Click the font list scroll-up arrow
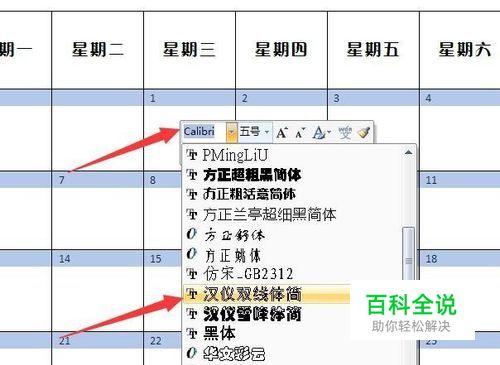Screen dimensions: 500x365 [408, 153]
